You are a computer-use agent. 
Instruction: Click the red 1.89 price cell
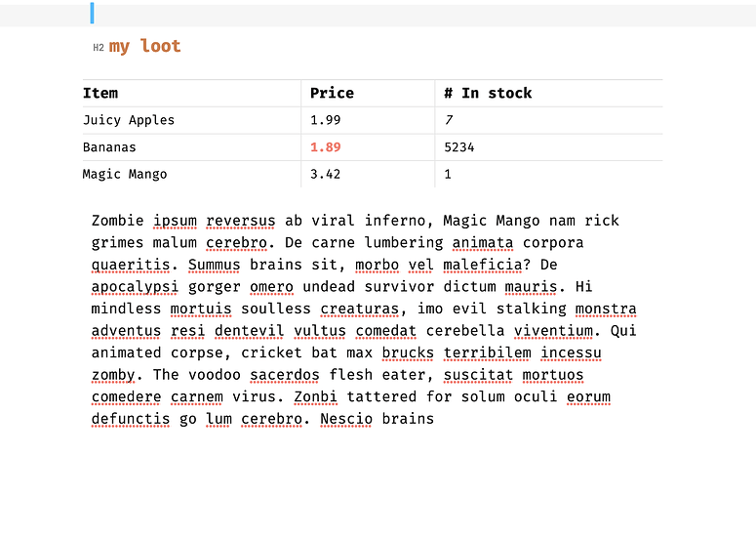(x=325, y=147)
